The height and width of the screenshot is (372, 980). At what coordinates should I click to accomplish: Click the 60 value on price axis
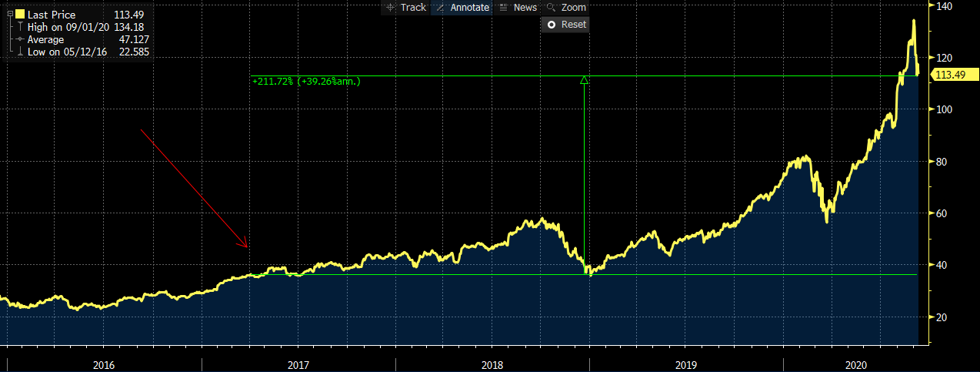coord(941,214)
